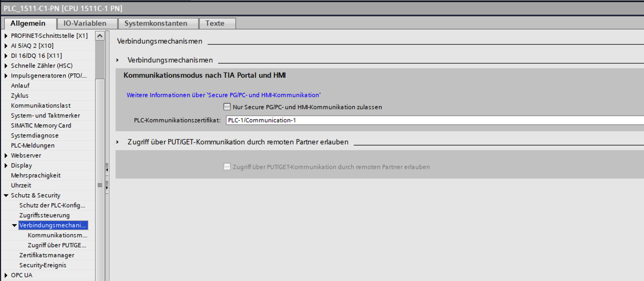The width and height of the screenshot is (644, 281).
Task: Expand the AI 5/AQ 2 [X10] node
Action: point(6,46)
